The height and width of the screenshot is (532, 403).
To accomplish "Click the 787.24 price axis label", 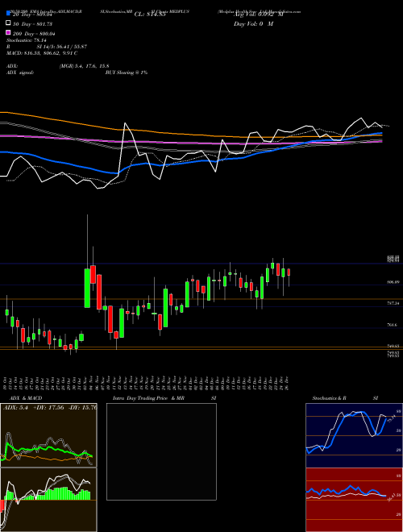I will [x=393, y=303].
